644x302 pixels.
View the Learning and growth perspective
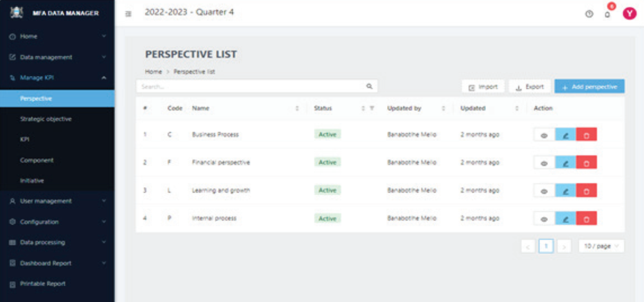coord(544,191)
